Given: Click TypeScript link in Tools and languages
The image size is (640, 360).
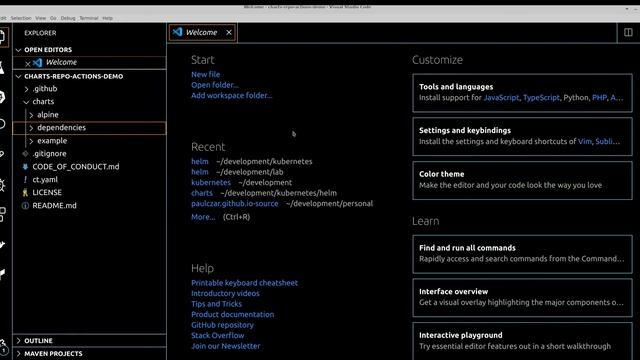Looking at the screenshot, I should 541,98.
